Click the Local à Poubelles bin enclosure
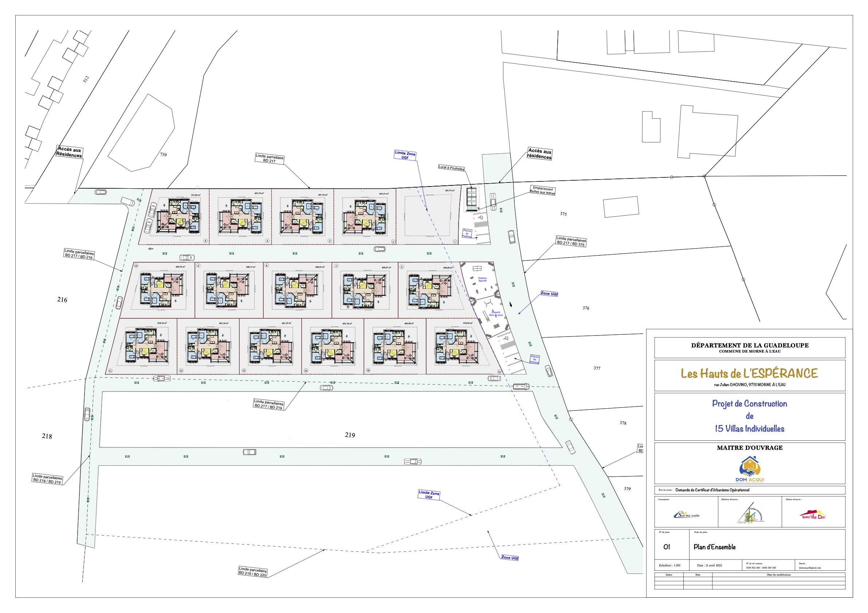This screenshot has height=613, width=868. [471, 199]
